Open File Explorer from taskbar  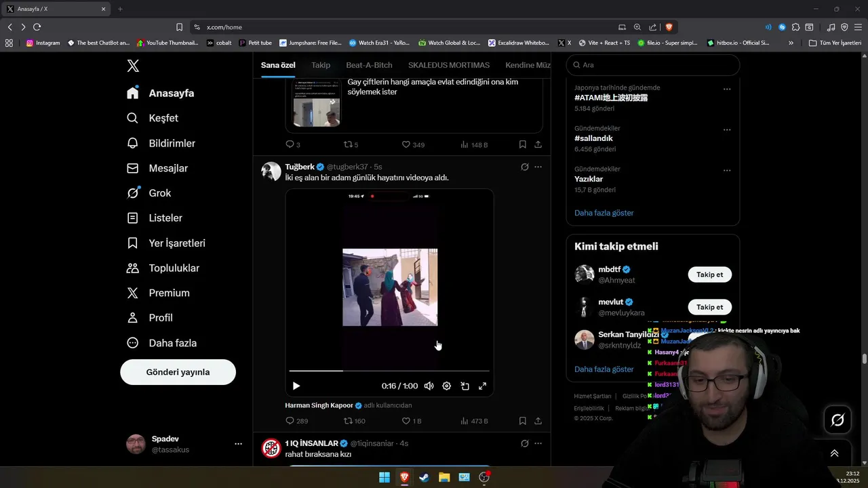(444, 477)
